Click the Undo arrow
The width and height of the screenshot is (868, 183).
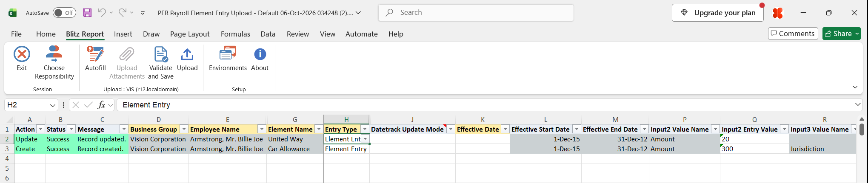click(x=102, y=12)
